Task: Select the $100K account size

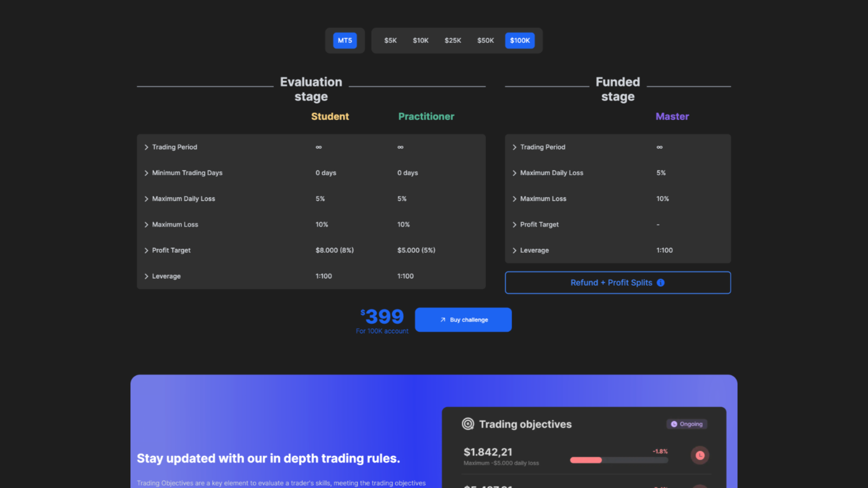Action: [x=520, y=41]
